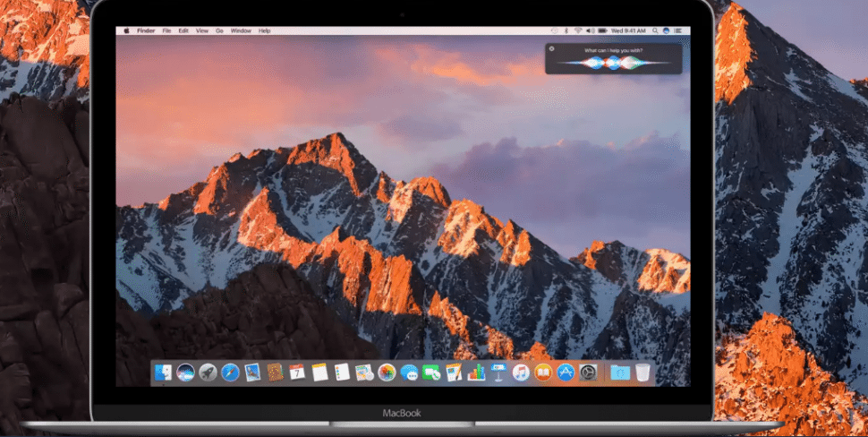Open Pages document app in Dock
The image size is (868, 437).
tap(454, 373)
